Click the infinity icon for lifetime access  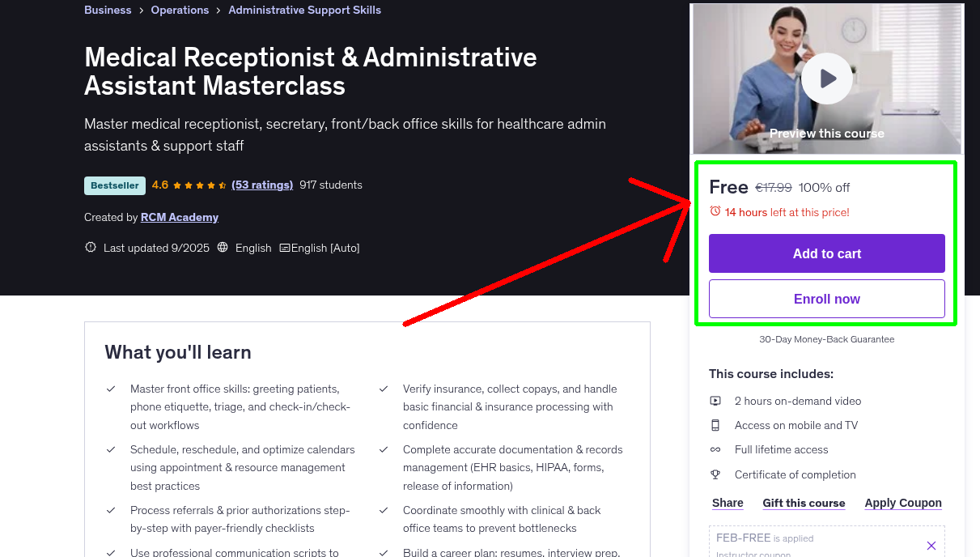(x=715, y=449)
